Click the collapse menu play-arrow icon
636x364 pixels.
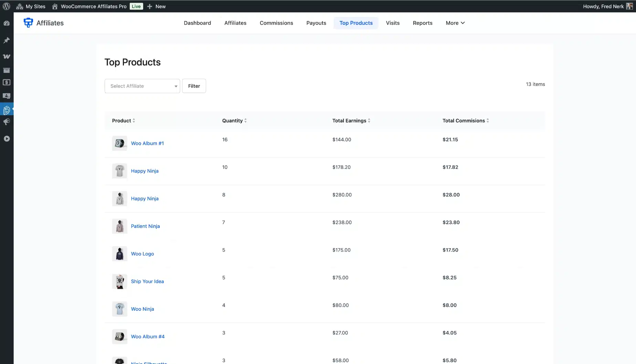tap(7, 139)
